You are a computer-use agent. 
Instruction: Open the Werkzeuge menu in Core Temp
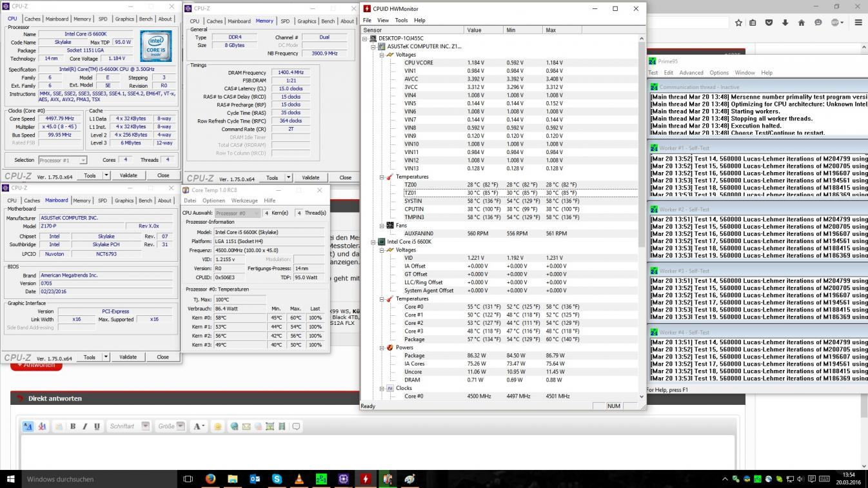click(x=244, y=200)
